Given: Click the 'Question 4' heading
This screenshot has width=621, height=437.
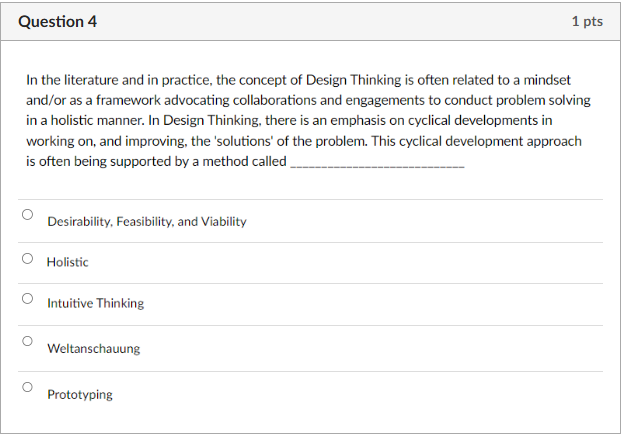Looking at the screenshot, I should (x=57, y=21).
